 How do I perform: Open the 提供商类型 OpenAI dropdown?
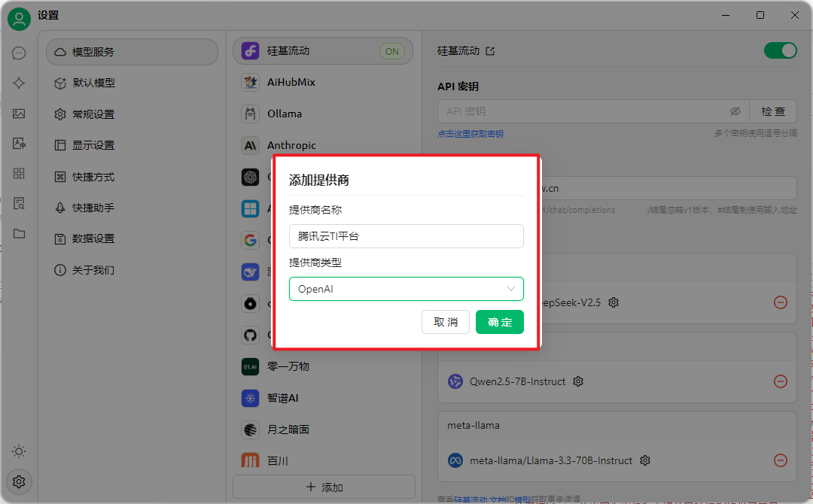point(406,289)
